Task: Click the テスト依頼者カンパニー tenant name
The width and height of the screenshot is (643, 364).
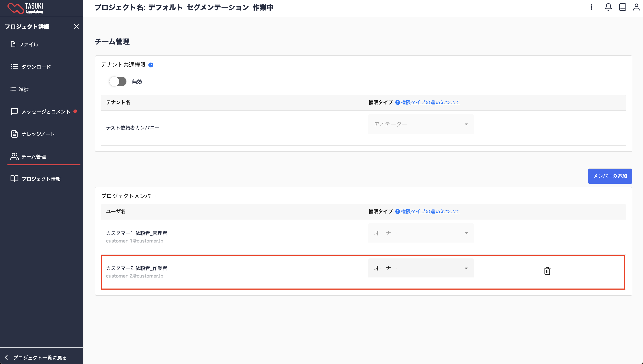Action: pyautogui.click(x=133, y=128)
